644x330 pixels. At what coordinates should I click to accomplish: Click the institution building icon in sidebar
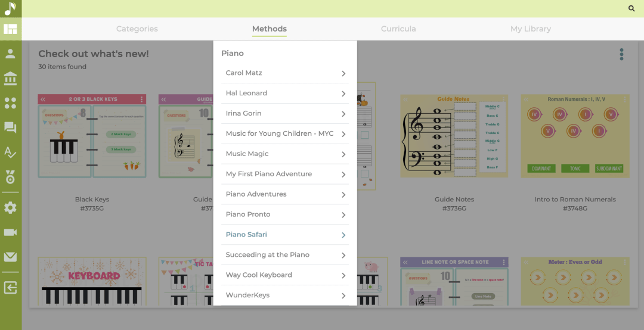(10, 78)
